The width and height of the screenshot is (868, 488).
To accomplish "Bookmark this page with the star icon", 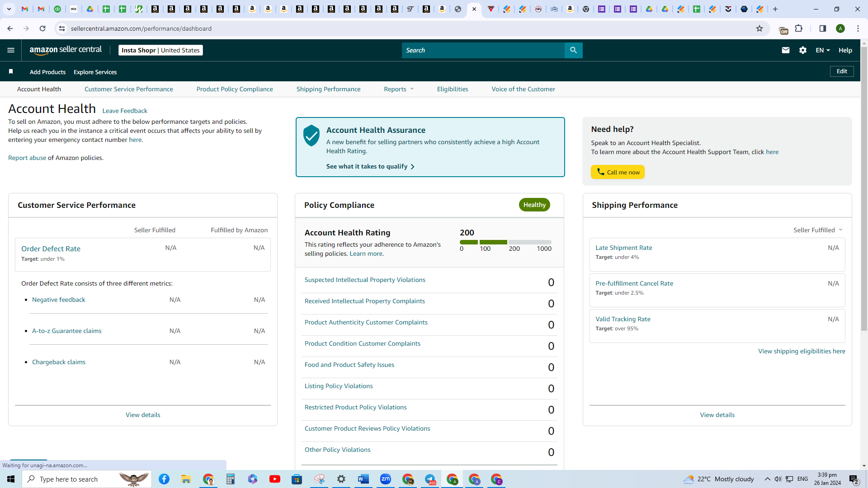I will pos(759,28).
